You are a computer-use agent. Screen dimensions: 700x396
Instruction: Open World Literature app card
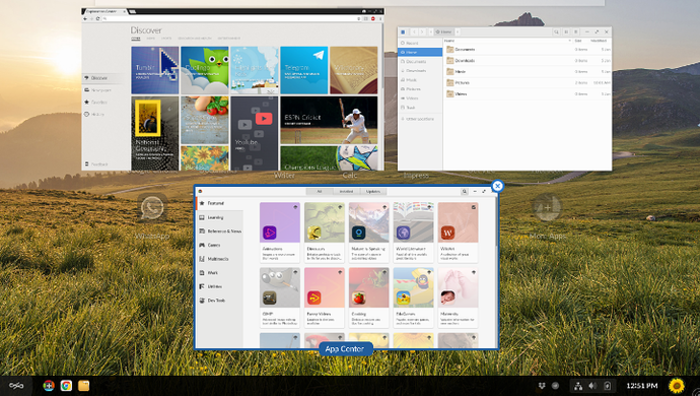pyautogui.click(x=413, y=232)
